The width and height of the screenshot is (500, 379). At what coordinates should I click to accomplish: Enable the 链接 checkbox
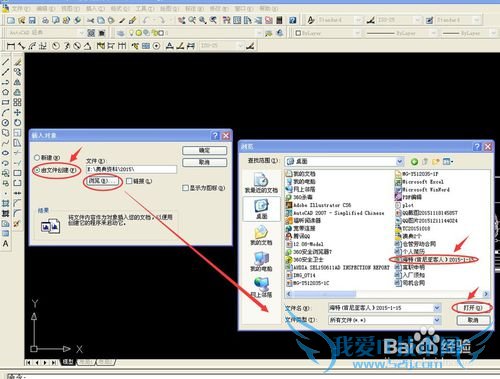pyautogui.click(x=129, y=181)
